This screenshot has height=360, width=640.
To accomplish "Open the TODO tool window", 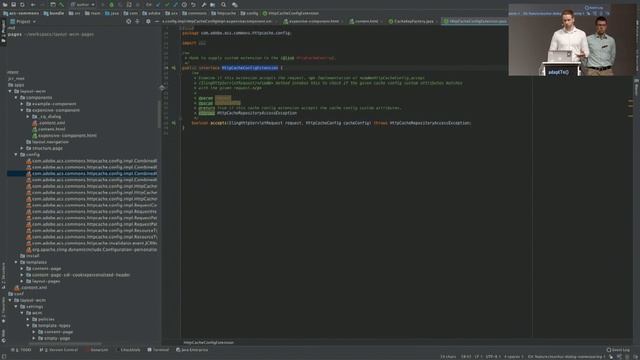I will click(x=21, y=350).
